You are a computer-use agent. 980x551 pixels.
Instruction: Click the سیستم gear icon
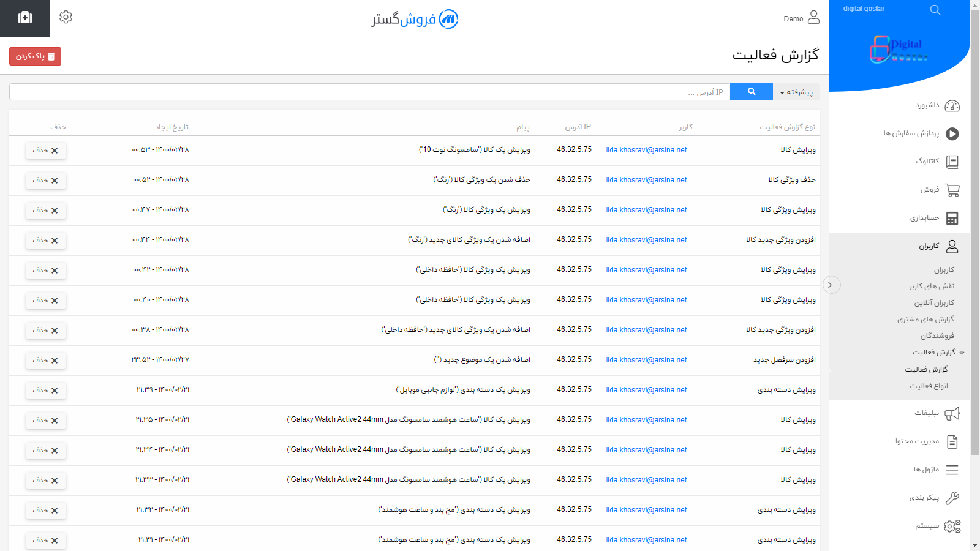click(951, 527)
